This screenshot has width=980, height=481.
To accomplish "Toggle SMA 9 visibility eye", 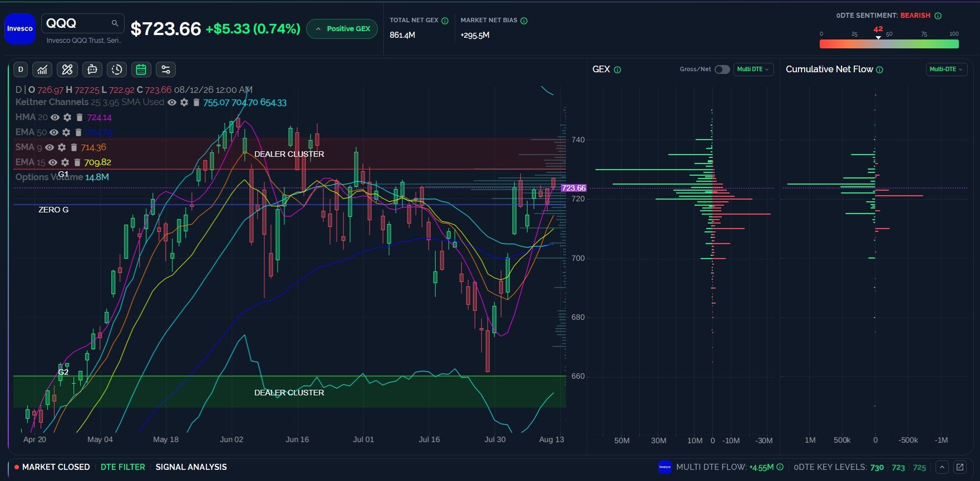I will coord(50,147).
